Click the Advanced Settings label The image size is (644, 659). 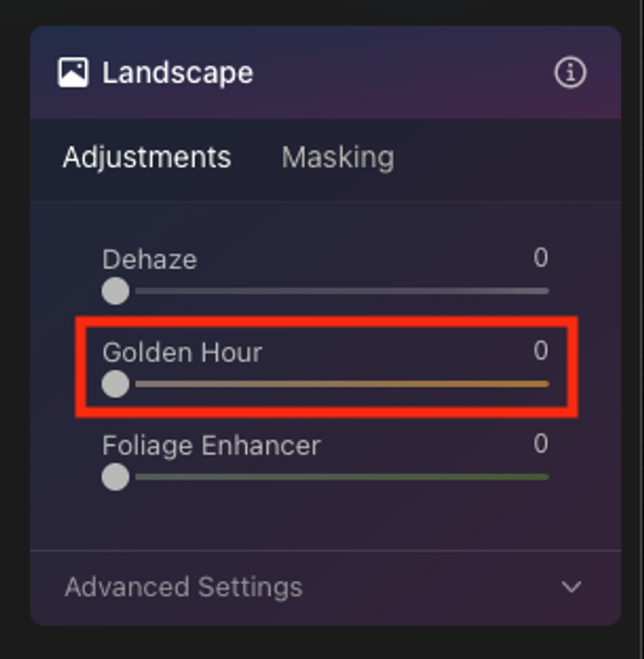(x=183, y=587)
